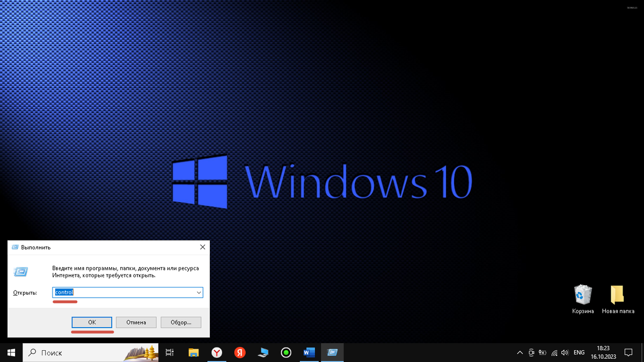Click the Поиск taskbar search box

[x=90, y=352]
